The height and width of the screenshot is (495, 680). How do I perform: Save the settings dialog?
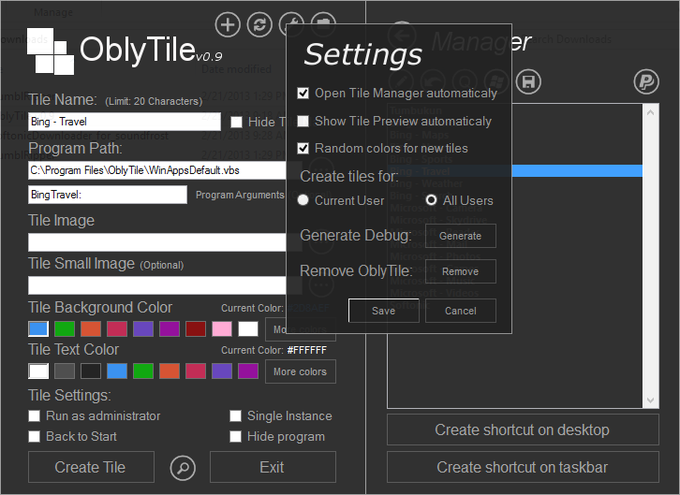[383, 311]
